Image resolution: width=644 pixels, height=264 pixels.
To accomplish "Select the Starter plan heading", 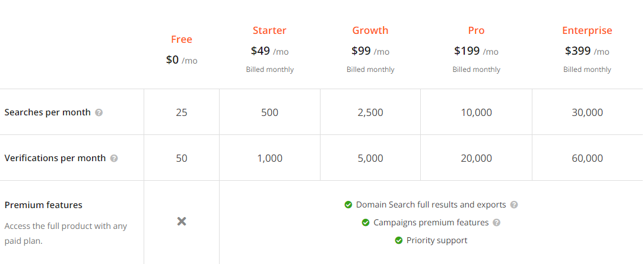I will coord(269,30).
